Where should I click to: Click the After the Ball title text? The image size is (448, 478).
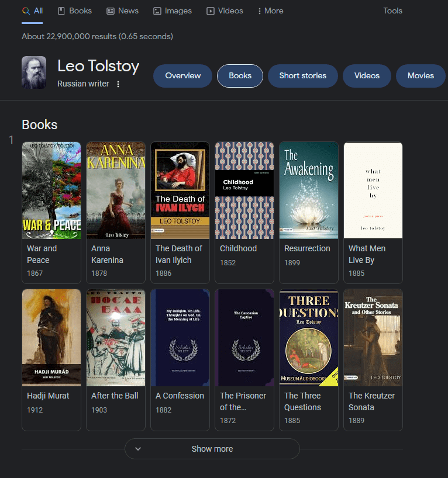[115, 396]
